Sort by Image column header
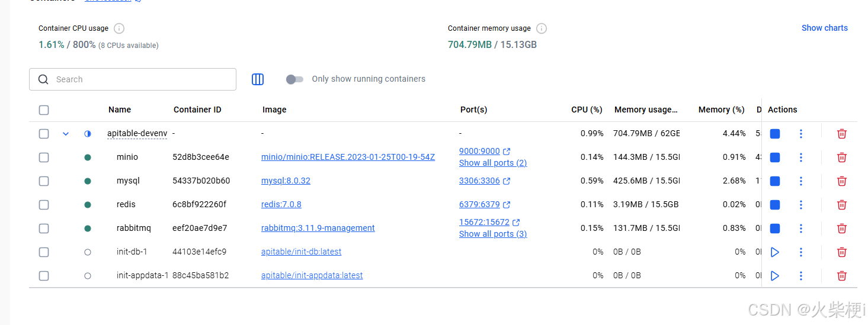Viewport: 868px width, 325px height. point(274,110)
